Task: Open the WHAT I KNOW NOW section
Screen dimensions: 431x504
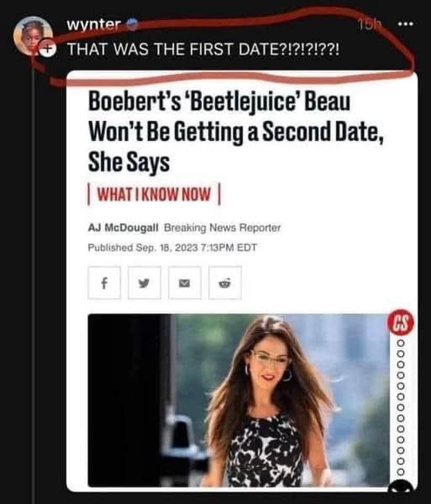Action: pyautogui.click(x=154, y=194)
